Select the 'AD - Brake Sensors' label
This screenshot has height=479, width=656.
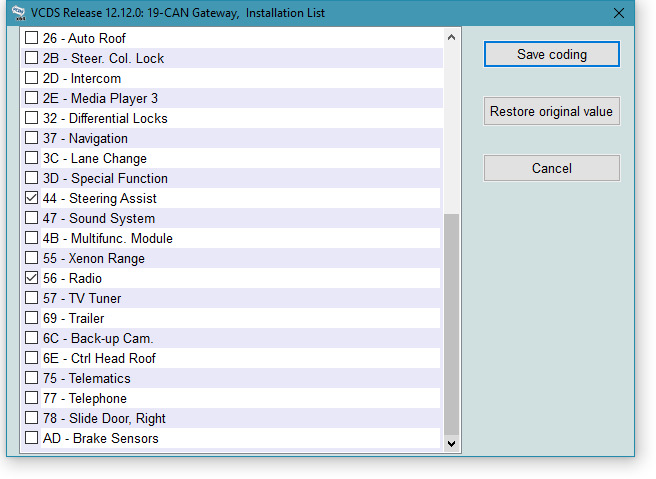click(101, 438)
